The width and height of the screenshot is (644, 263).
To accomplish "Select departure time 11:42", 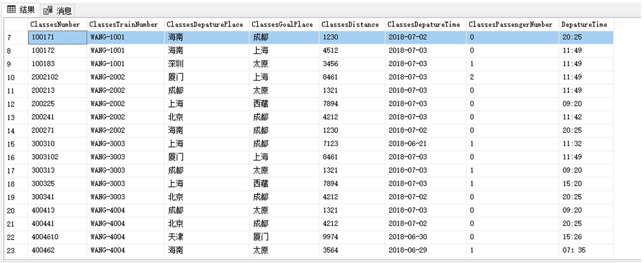I will [x=586, y=117].
